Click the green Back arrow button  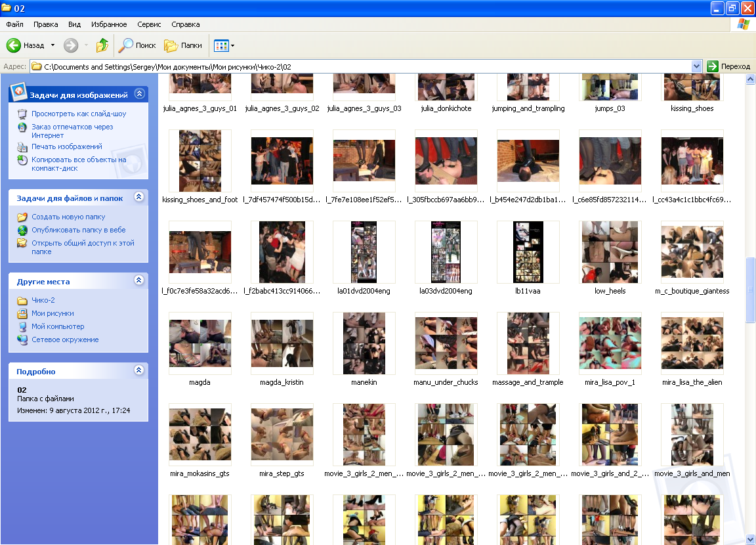[14, 45]
